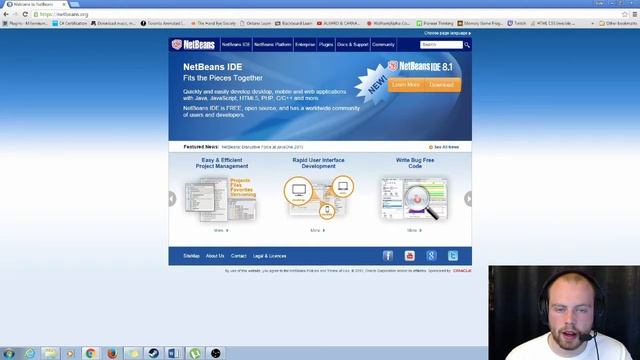The image size is (640, 360).
Task: Click the Bug Free Code magnifier thumbnail
Action: [x=414, y=199]
